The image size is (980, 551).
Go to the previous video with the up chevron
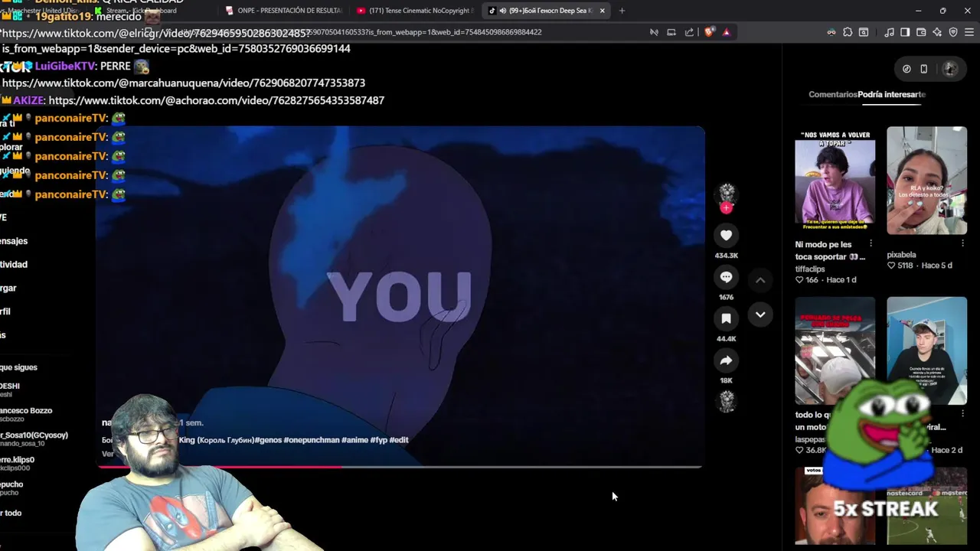(760, 281)
